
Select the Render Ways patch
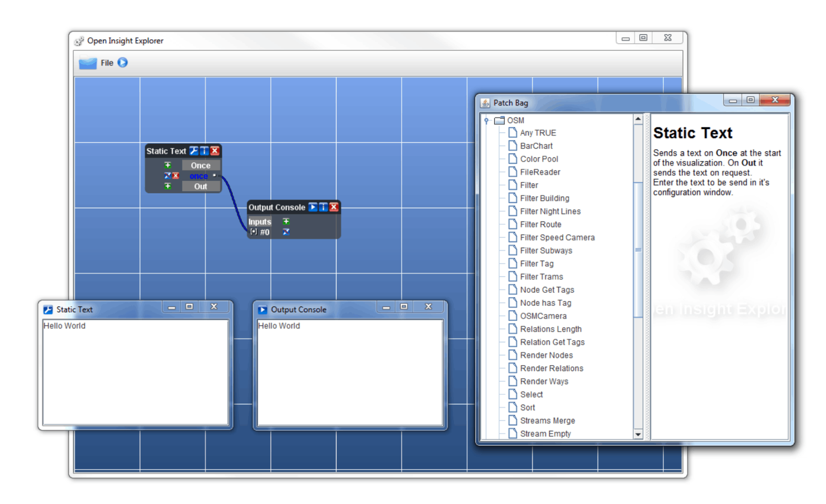point(544,381)
